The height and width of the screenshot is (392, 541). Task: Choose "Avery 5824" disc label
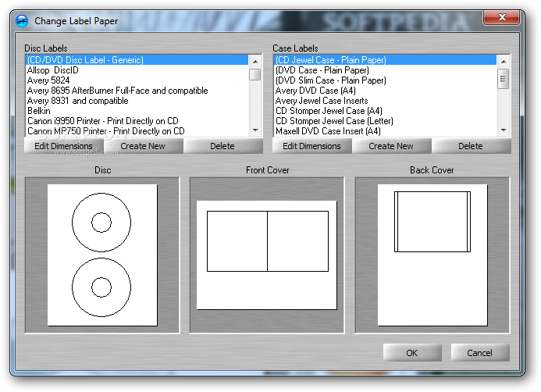point(137,80)
